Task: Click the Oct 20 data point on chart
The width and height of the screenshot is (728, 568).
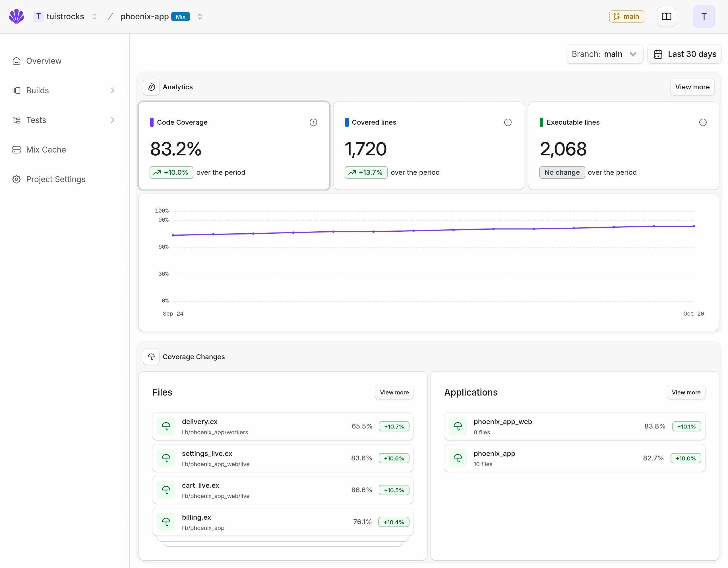Action: click(x=694, y=226)
